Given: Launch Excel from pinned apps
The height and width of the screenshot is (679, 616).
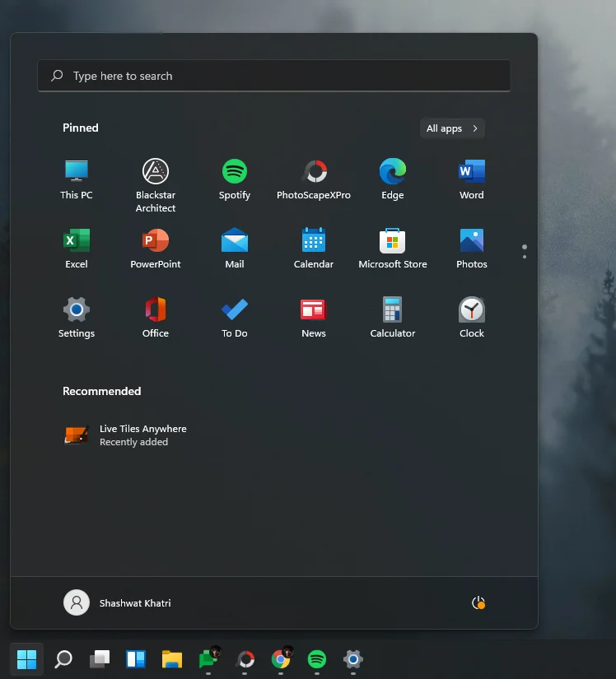Looking at the screenshot, I should click(77, 249).
